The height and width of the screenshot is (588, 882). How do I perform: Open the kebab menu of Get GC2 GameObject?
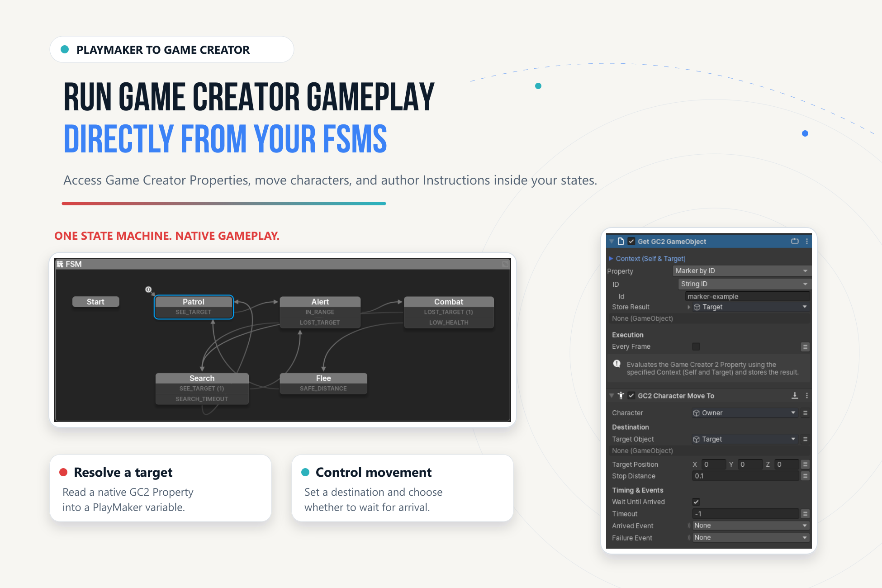[x=807, y=242]
